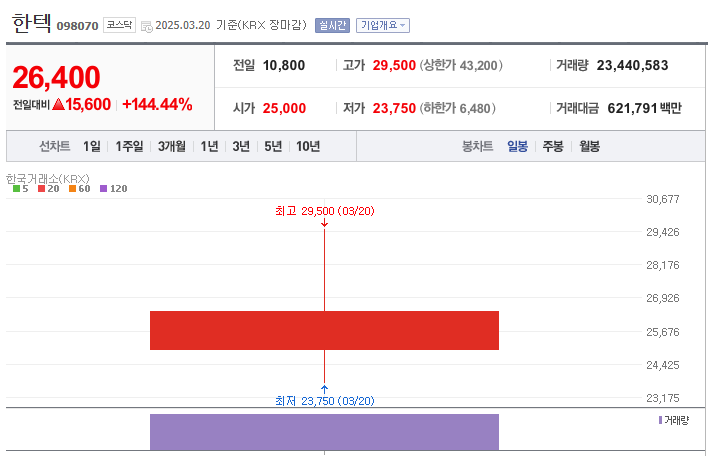Click the 15,600 change amount

pos(88,104)
